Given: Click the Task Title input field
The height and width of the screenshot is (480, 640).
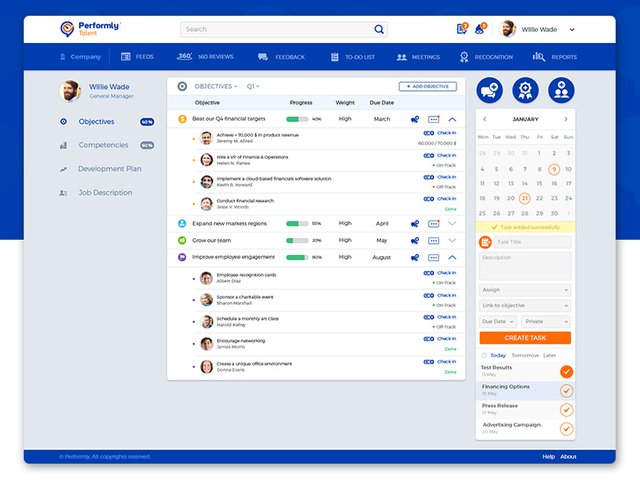Looking at the screenshot, I should [532, 242].
